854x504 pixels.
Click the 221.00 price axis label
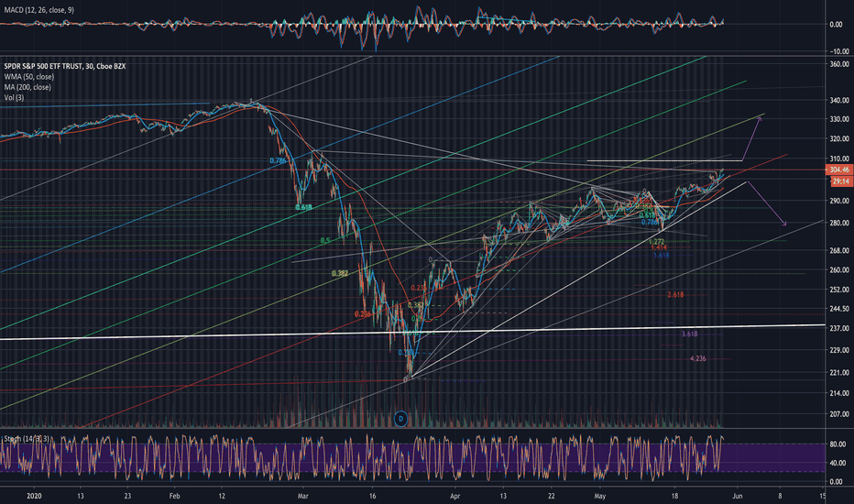[839, 373]
